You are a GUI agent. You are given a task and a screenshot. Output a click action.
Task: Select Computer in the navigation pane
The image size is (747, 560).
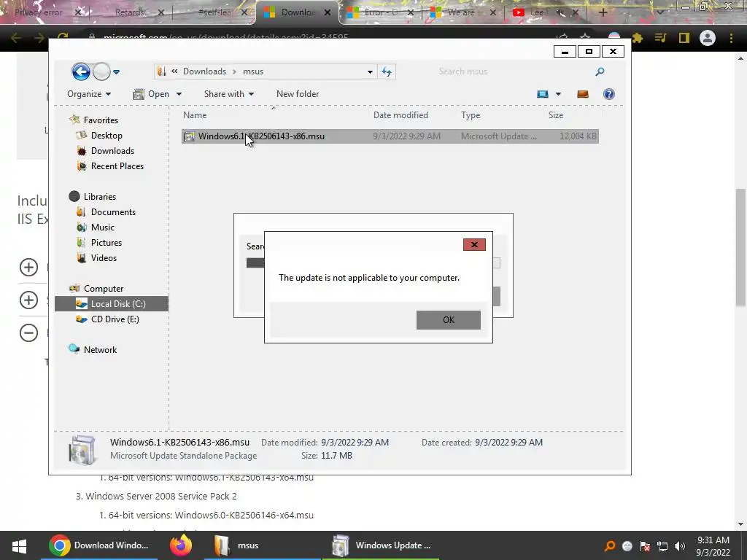click(104, 288)
